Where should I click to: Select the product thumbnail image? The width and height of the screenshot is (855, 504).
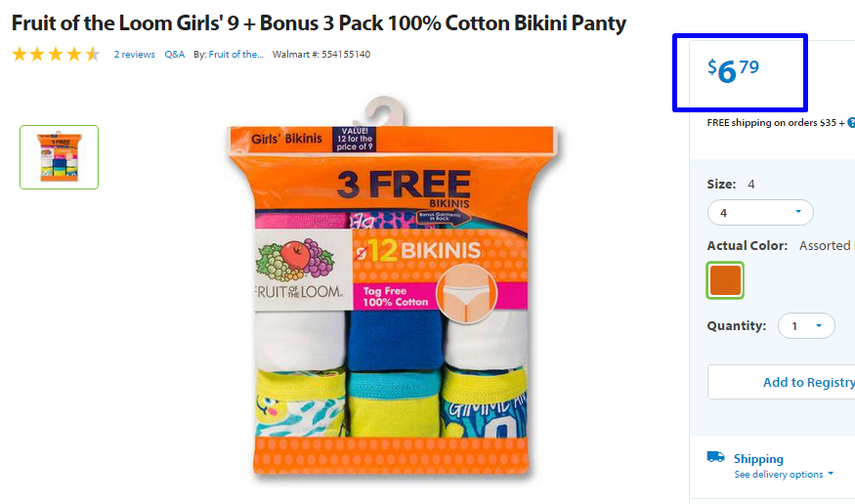[x=59, y=157]
